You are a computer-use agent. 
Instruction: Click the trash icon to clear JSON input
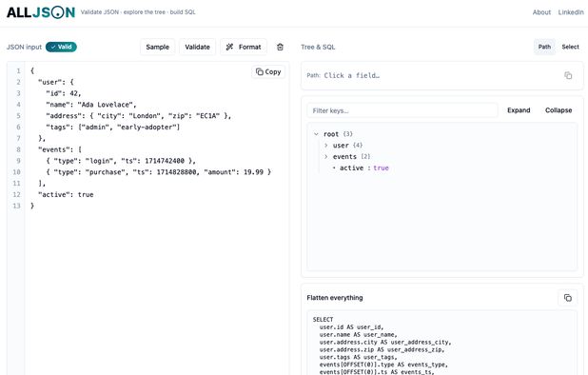point(280,47)
